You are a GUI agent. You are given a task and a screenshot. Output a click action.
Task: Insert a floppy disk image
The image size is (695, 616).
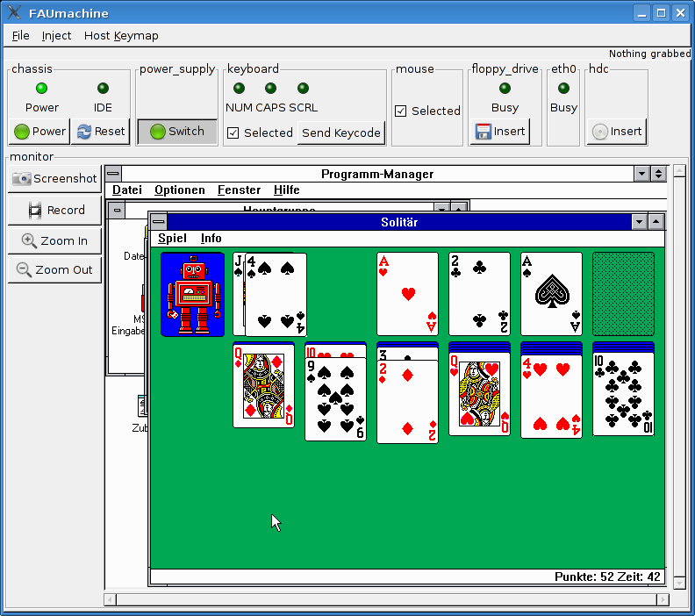tap(499, 132)
